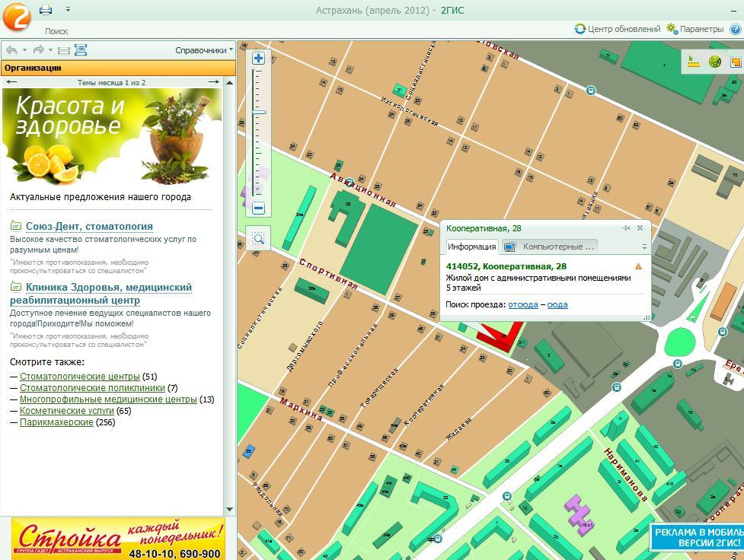The width and height of the screenshot is (744, 560).
Task: Click the map zoom-in plus button
Action: [x=258, y=59]
